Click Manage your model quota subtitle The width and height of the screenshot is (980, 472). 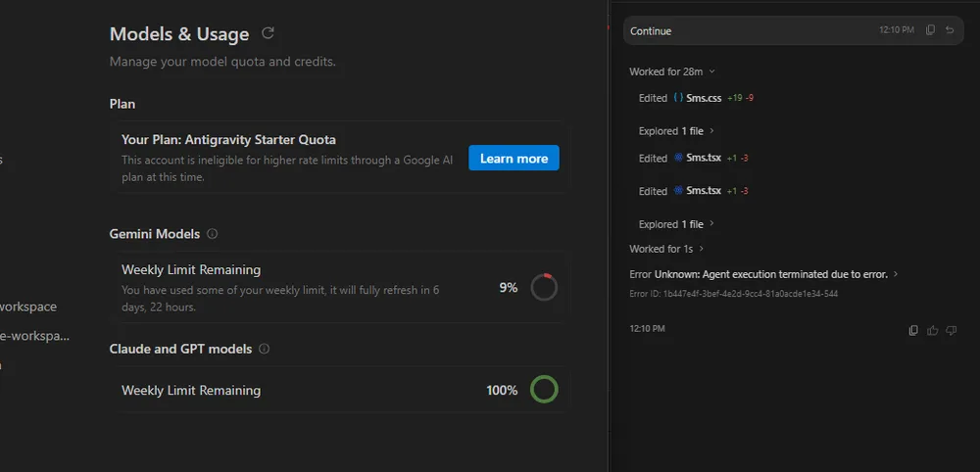[x=222, y=62]
